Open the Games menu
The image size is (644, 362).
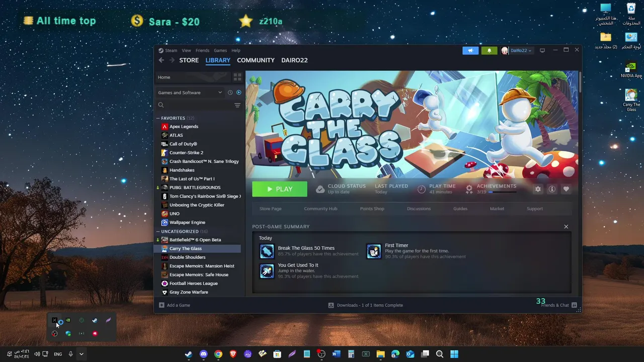pos(220,50)
